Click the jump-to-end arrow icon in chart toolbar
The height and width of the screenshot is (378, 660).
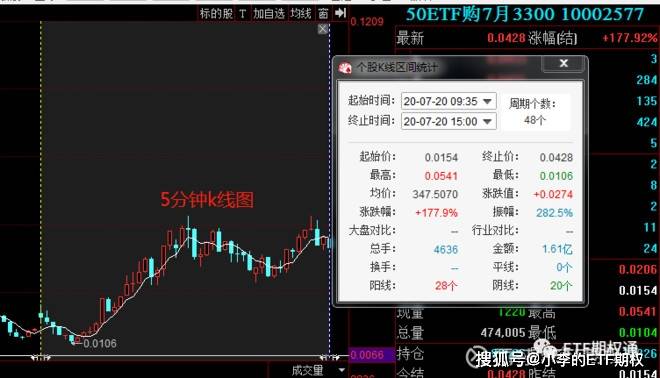341,13
